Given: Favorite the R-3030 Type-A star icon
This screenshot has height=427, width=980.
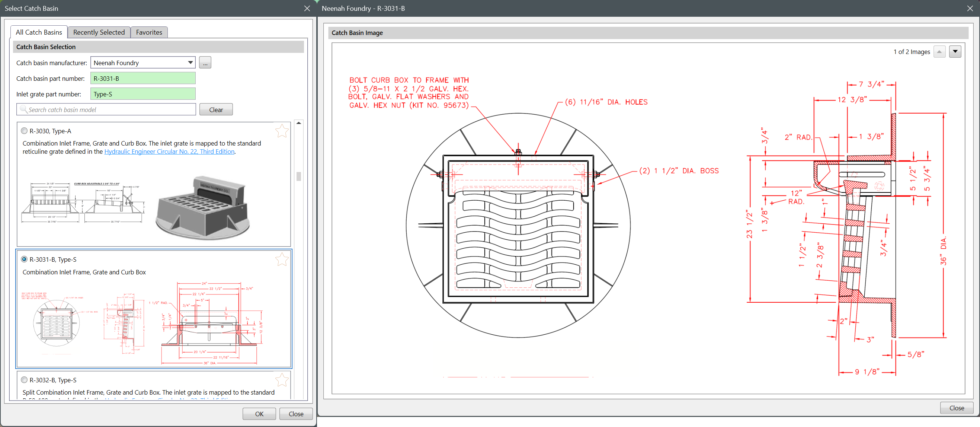Looking at the screenshot, I should 282,131.
